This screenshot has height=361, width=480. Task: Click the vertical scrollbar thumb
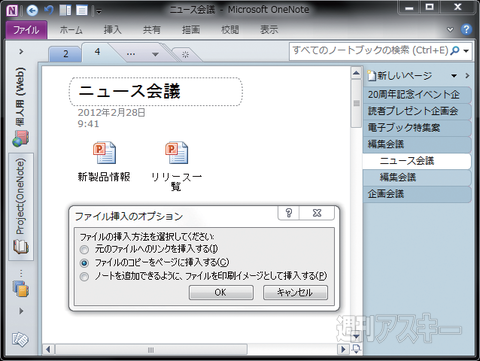pyautogui.click(x=356, y=103)
